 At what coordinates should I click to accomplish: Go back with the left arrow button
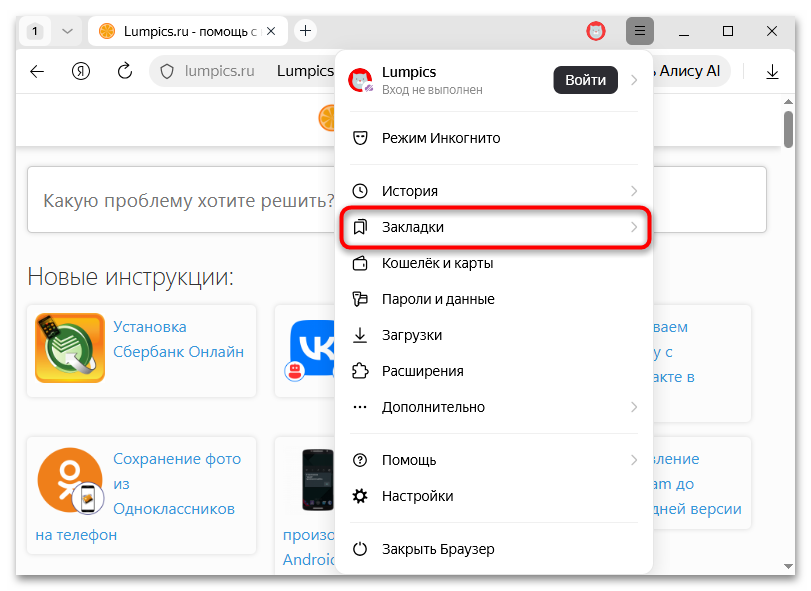point(37,71)
